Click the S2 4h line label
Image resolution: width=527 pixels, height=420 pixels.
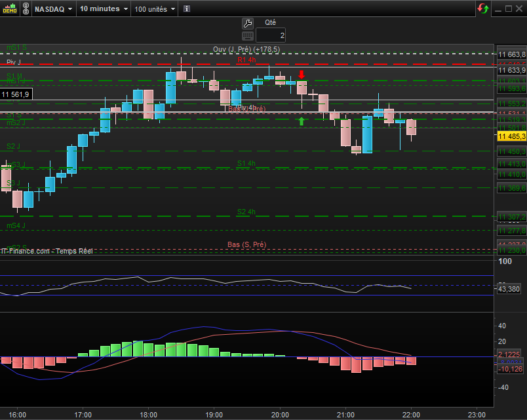pos(246,212)
